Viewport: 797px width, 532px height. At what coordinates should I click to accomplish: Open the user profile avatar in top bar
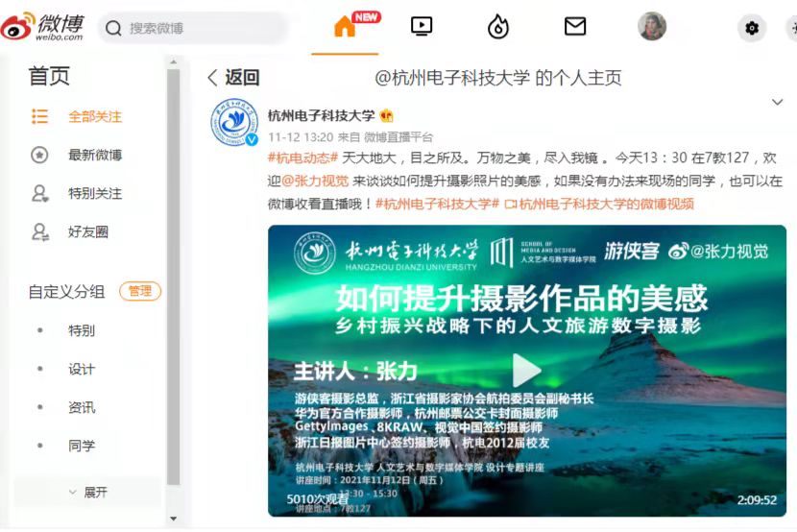652,27
